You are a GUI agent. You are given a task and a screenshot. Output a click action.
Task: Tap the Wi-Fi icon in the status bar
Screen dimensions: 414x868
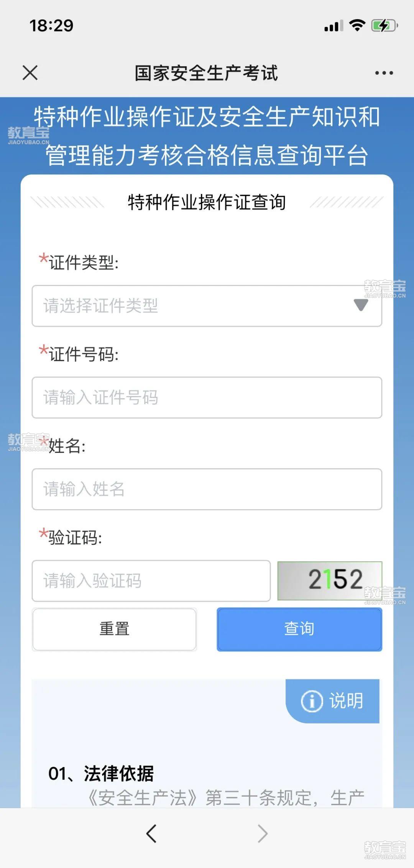coord(357,25)
